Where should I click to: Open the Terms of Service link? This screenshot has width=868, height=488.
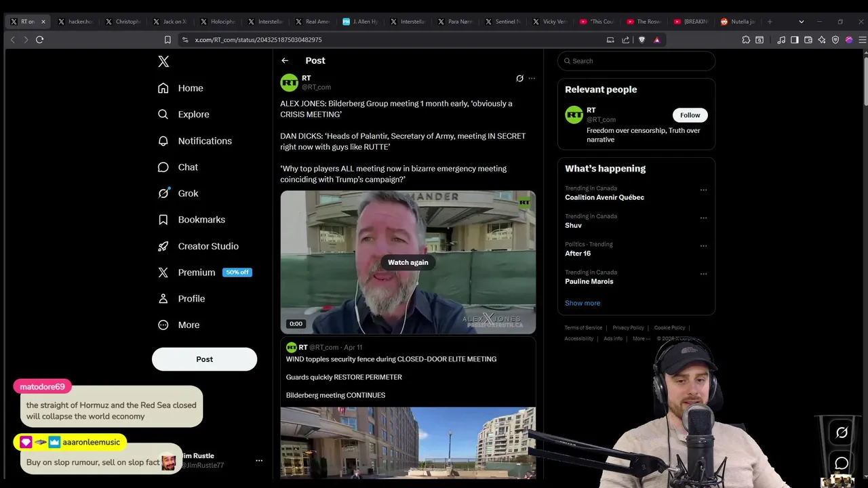[583, 328]
